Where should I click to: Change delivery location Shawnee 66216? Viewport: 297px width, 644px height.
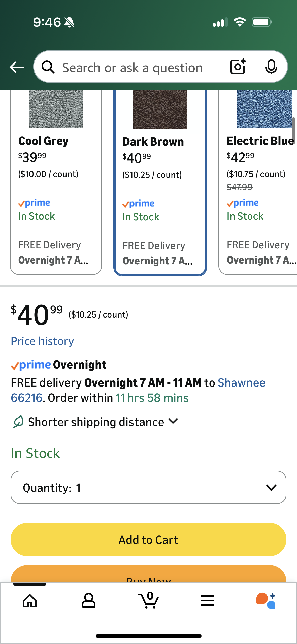241,383
